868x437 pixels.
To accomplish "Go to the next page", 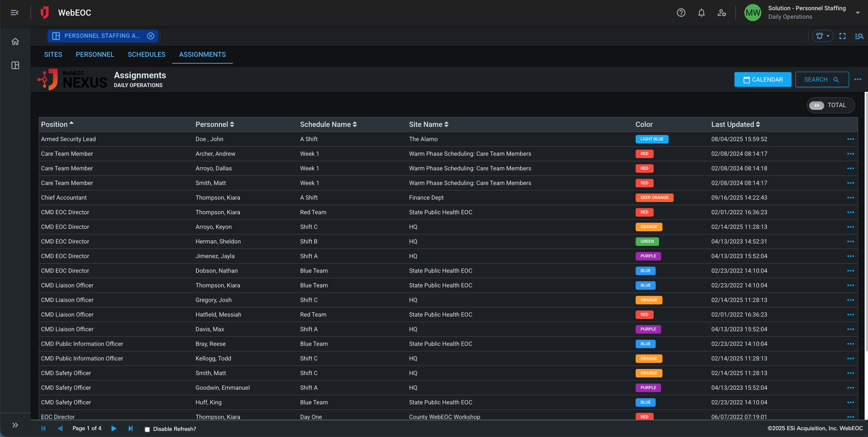I will [114, 428].
